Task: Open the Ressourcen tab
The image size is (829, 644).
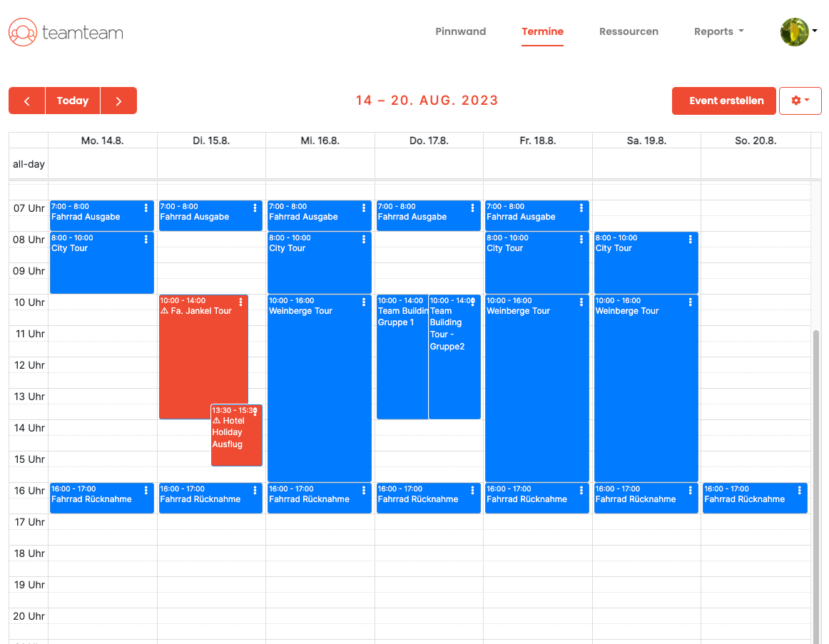Action: coord(629,31)
